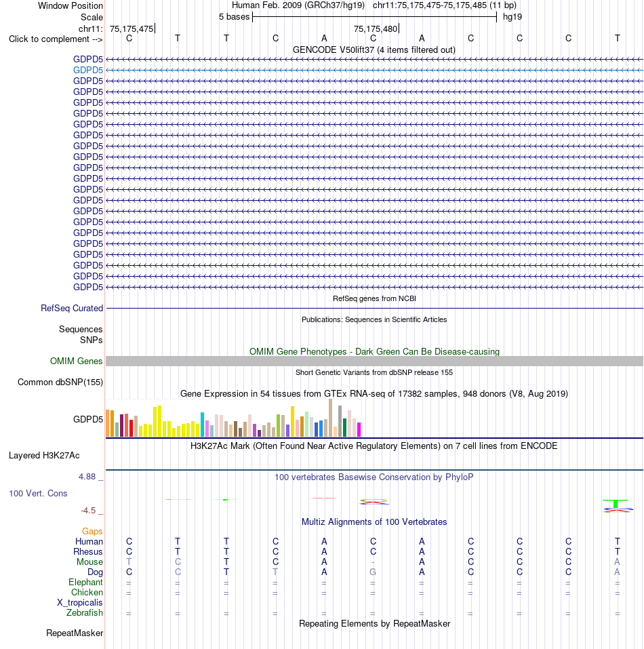Click the Human Feb. 2009 (GRCh37/hg19) title
This screenshot has width=644, height=649.
coord(298,5)
